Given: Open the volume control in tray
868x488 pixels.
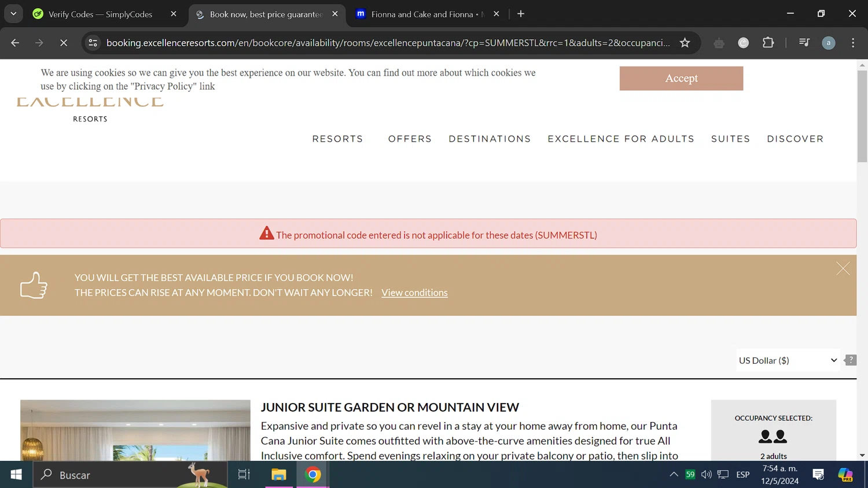Looking at the screenshot, I should 707,475.
